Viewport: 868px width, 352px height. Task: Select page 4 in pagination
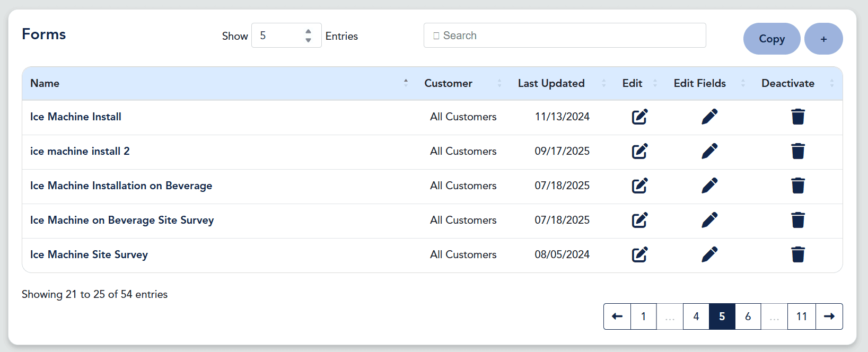(696, 316)
